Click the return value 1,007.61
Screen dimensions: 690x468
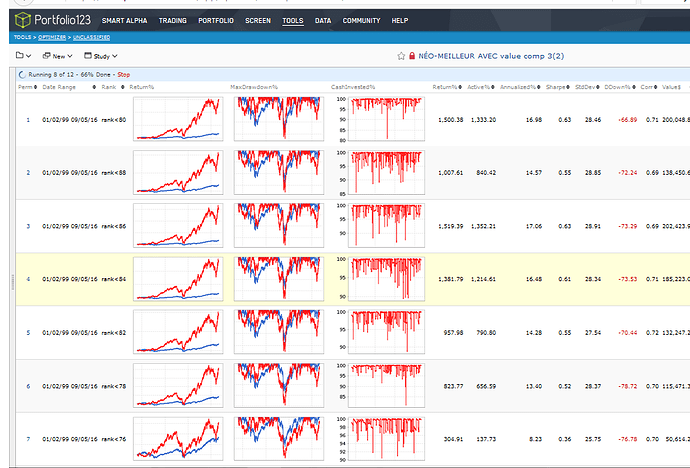[x=450, y=173]
